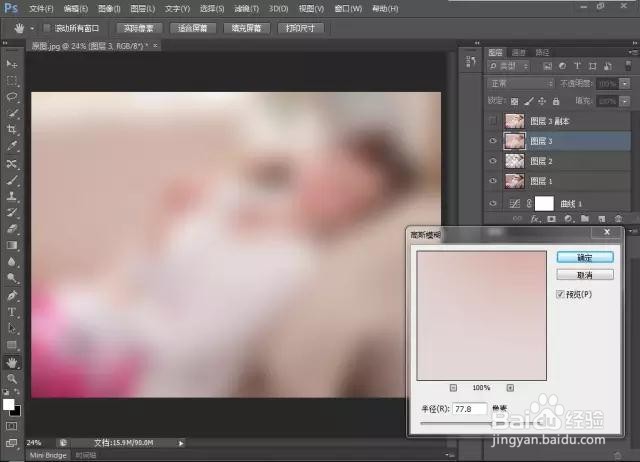Open the 图层(L) menu
This screenshot has width=640, height=462.
(x=142, y=8)
